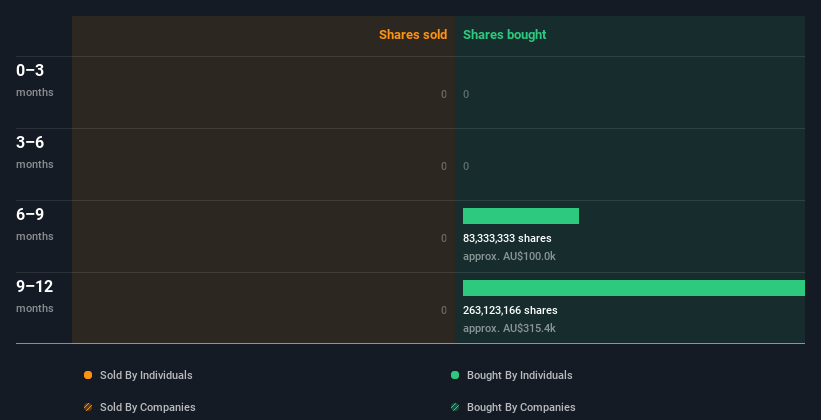
Task: Click the orange Sold By Individuals legend dot
Action: pyautogui.click(x=88, y=375)
